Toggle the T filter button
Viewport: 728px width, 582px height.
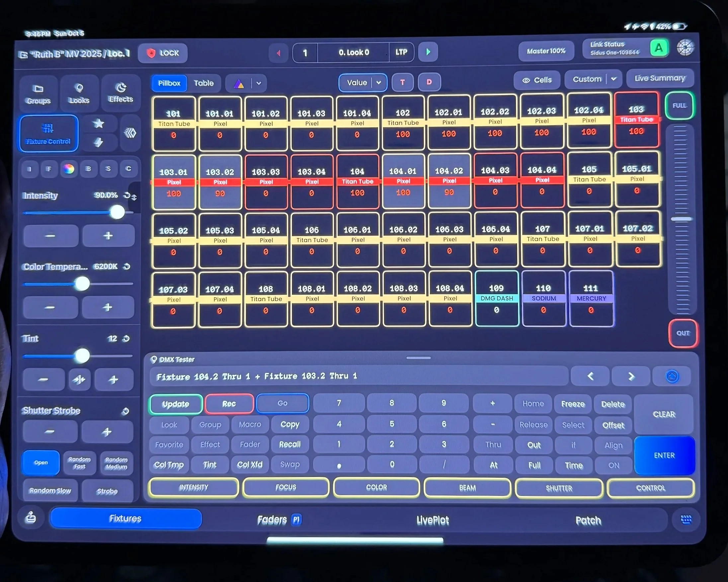tap(402, 82)
